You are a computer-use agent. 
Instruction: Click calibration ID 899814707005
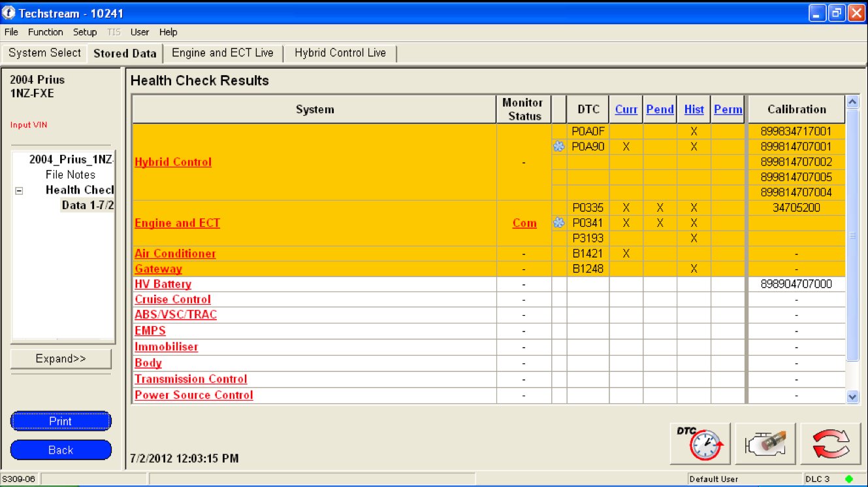coord(796,177)
